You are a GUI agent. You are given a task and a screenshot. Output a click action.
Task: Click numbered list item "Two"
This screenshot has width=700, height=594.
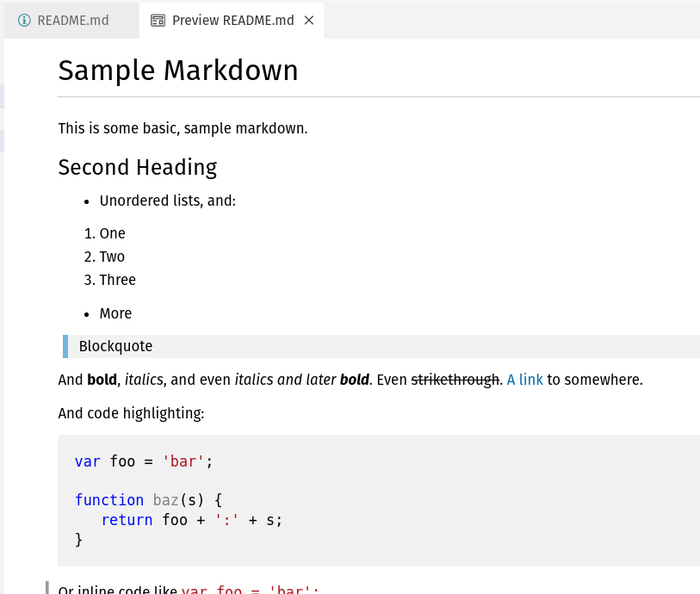coord(112,257)
